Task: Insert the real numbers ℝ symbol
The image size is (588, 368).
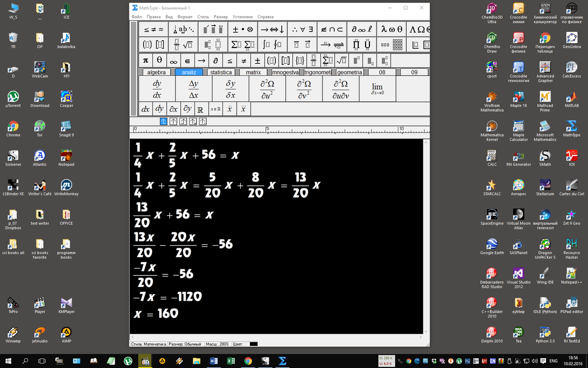Action: 200,109
